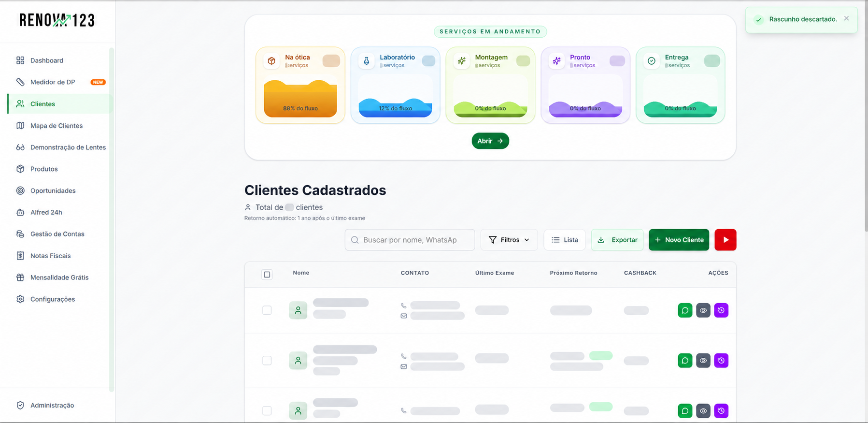The image size is (868, 423).
Task: Go to Mapa de Clientes
Action: pos(60,126)
